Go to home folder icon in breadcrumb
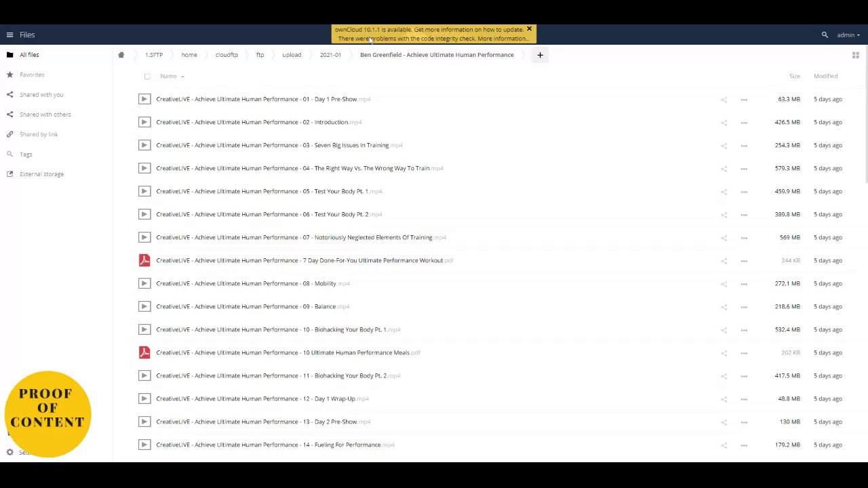868x488 pixels. 121,55
